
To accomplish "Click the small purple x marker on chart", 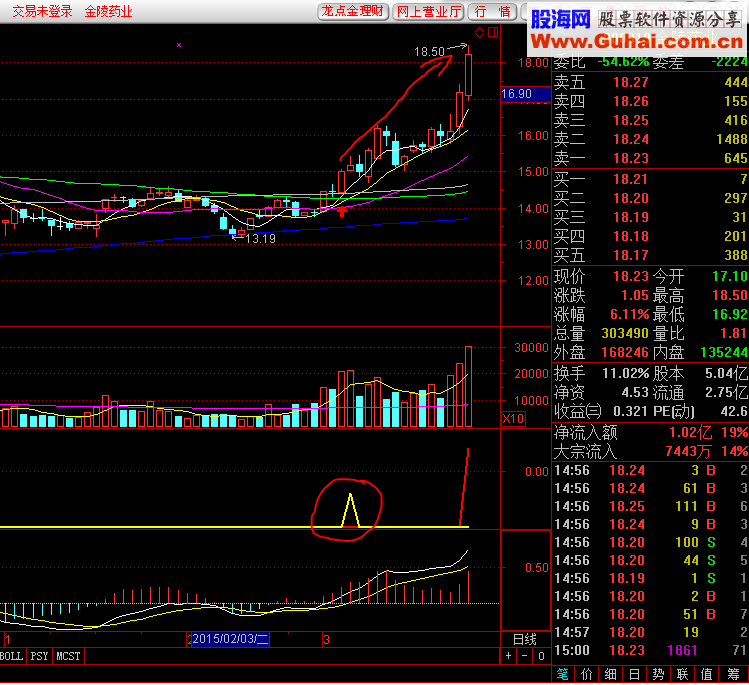I will coord(179,45).
